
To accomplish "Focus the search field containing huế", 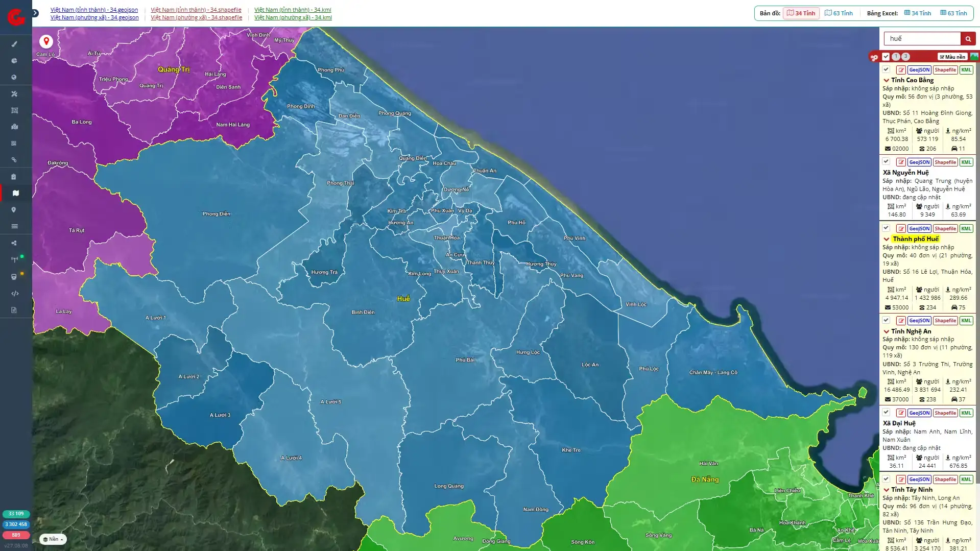I will [922, 39].
